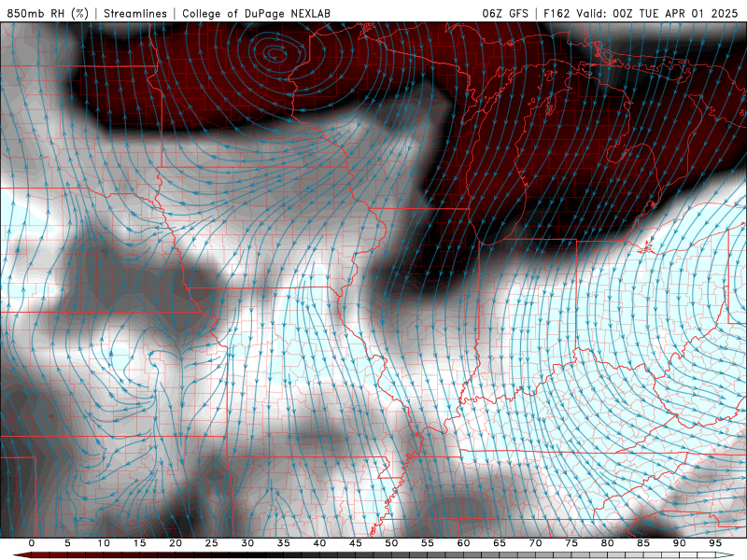
Task: Click the "F162" forecast hour text
Action: pos(557,13)
